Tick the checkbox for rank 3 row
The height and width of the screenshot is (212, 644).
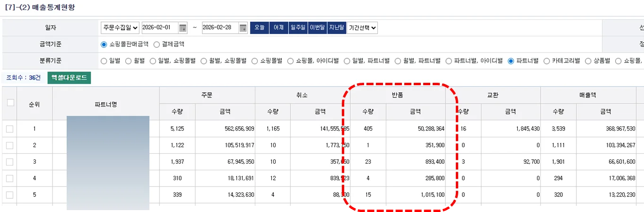pyautogui.click(x=10, y=162)
